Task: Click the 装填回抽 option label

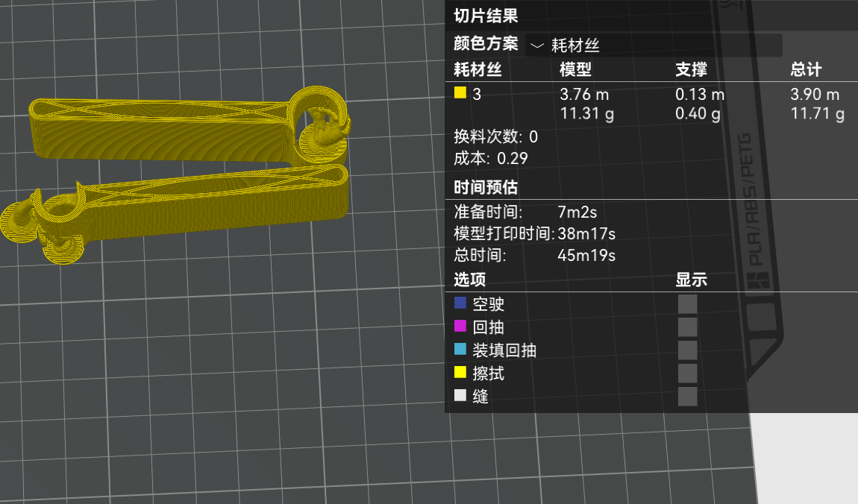Action: pos(504,350)
